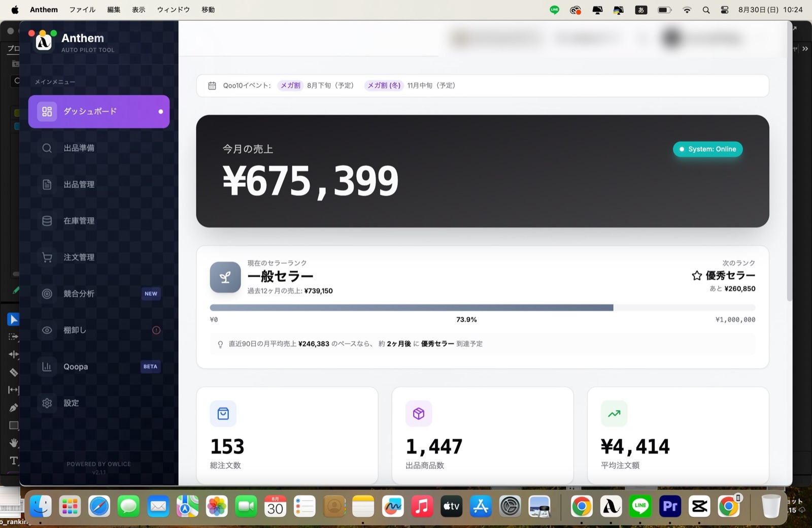Open 出品準備 in the sidebar
Viewport: 812px width, 528px height.
99,148
